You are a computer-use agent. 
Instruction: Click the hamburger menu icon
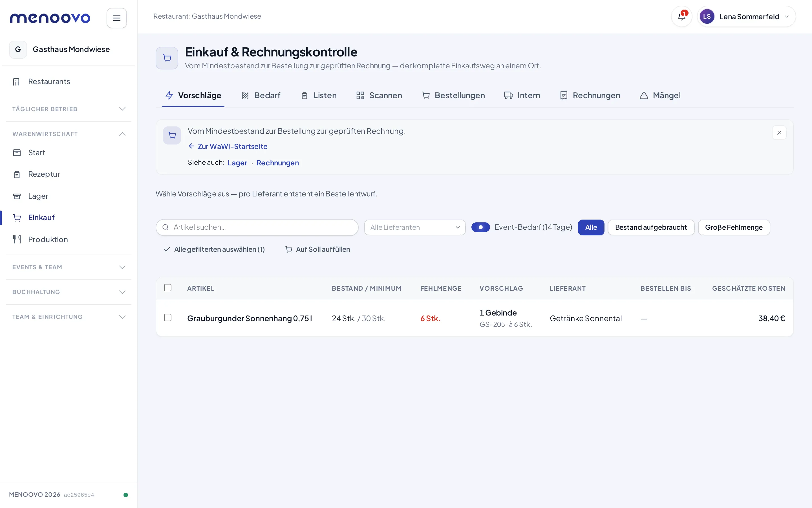pyautogui.click(x=116, y=18)
